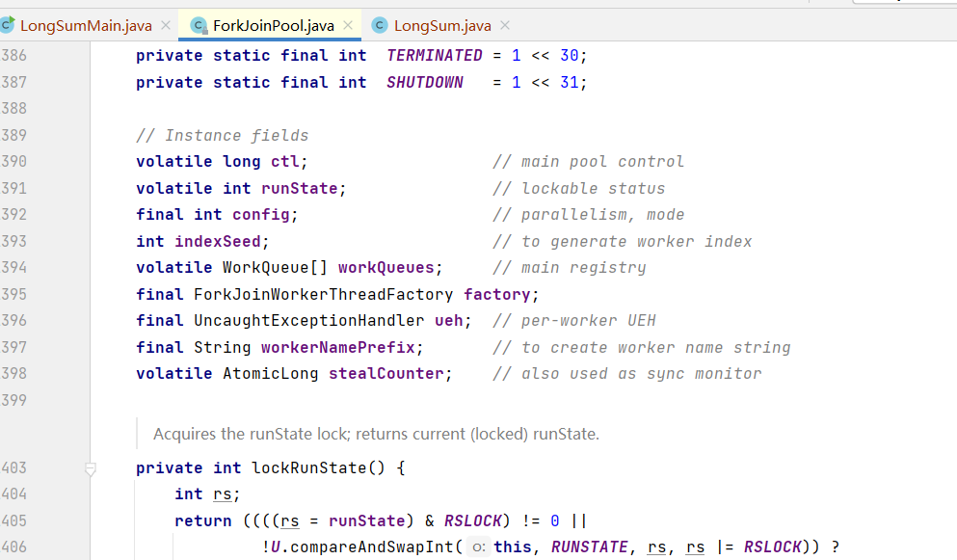Screen dimensions: 957x560
Task: Click the ueh field name
Action: tap(448, 321)
